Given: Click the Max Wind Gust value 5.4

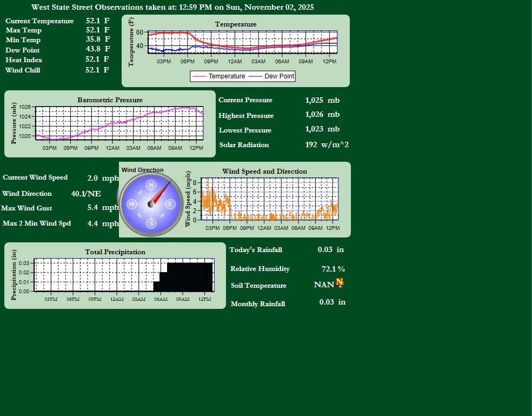Looking at the screenshot, I should tap(92, 208).
